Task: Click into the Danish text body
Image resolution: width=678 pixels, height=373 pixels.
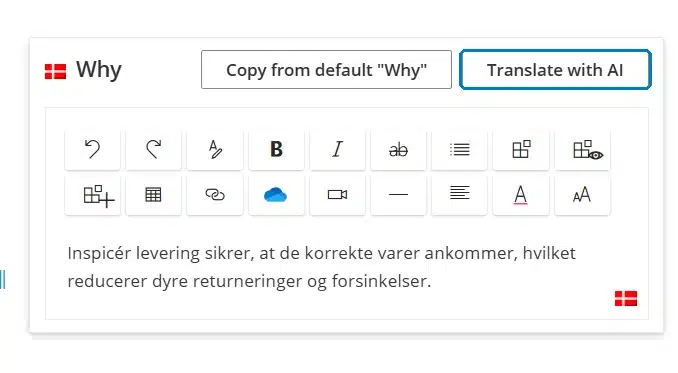Action: coord(321,267)
